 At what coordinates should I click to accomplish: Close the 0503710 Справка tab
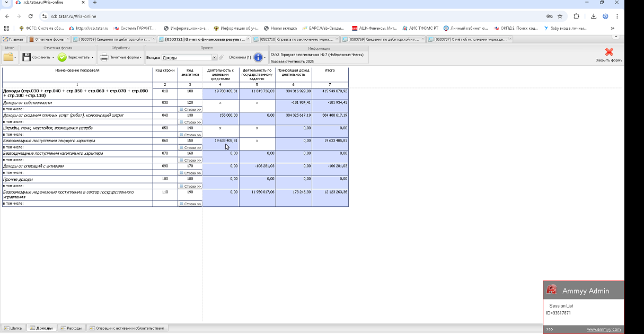tap(337, 39)
